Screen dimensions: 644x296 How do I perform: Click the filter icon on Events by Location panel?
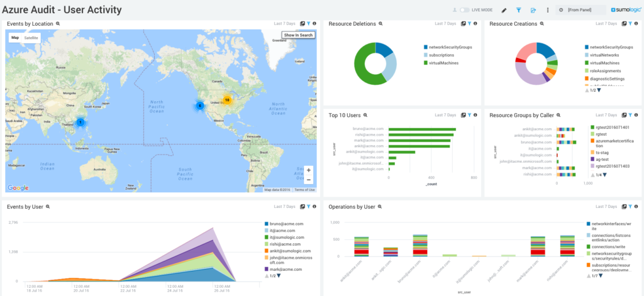pos(308,24)
